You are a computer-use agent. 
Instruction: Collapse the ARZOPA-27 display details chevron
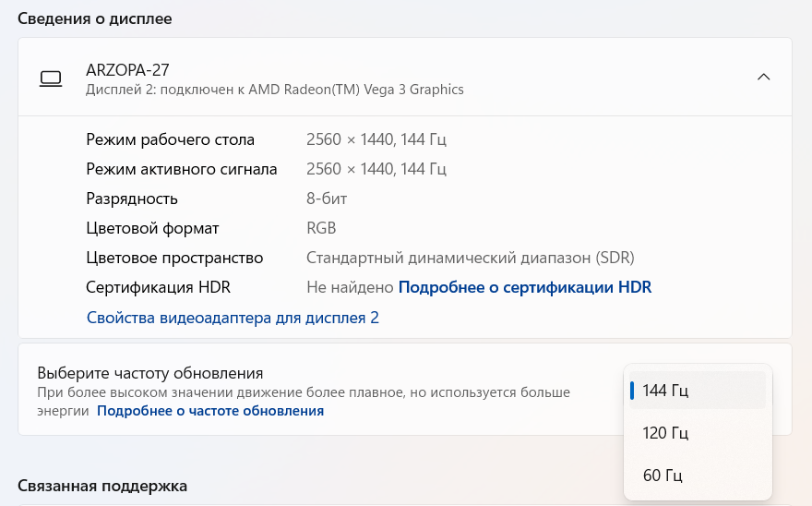coord(763,78)
